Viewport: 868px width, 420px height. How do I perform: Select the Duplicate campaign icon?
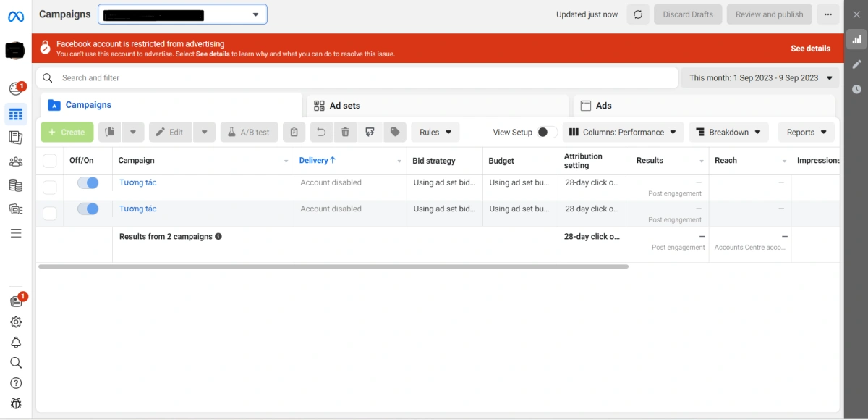(x=109, y=132)
